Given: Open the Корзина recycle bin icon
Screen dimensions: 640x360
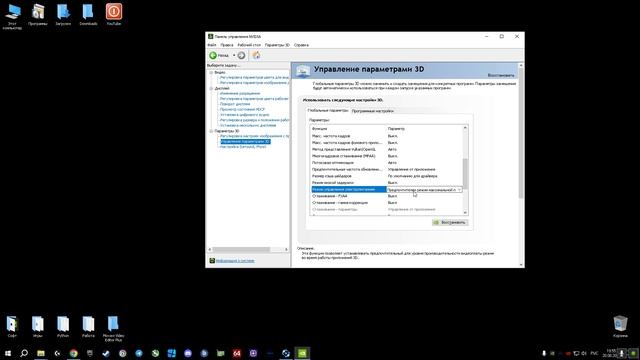Looking at the screenshot, I should coord(620,327).
